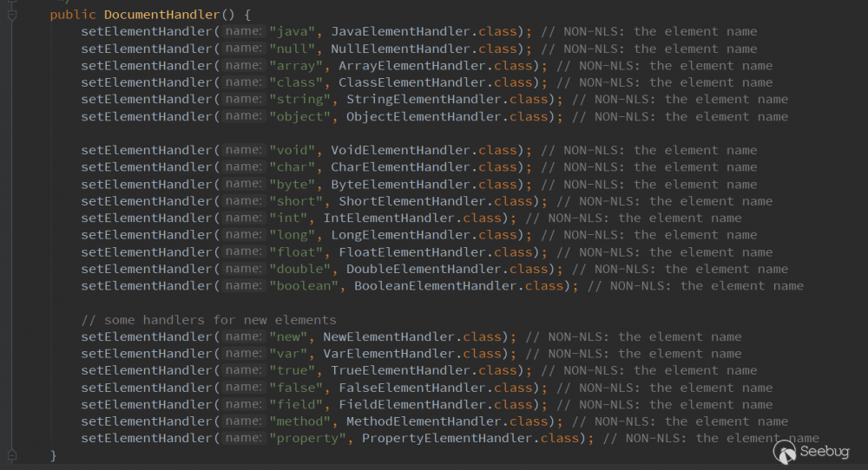Select the "new" string literal
Image resolution: width=868 pixels, height=470 pixels.
tap(288, 336)
